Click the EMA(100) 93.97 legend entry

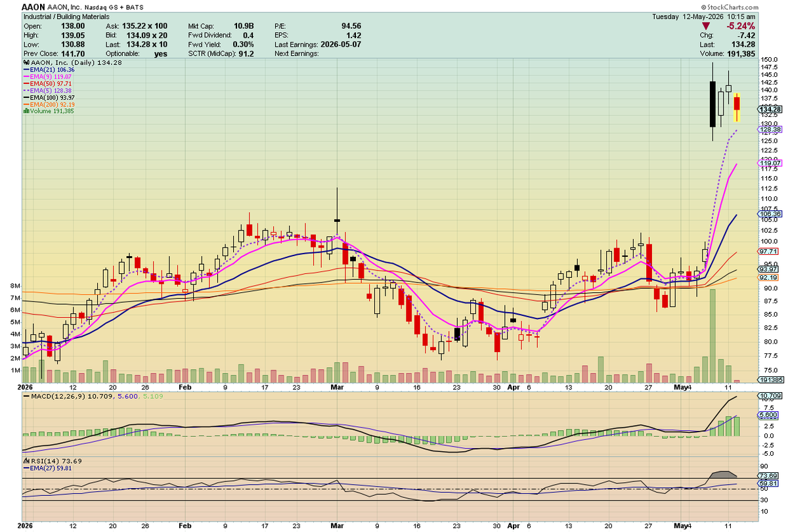click(x=50, y=97)
